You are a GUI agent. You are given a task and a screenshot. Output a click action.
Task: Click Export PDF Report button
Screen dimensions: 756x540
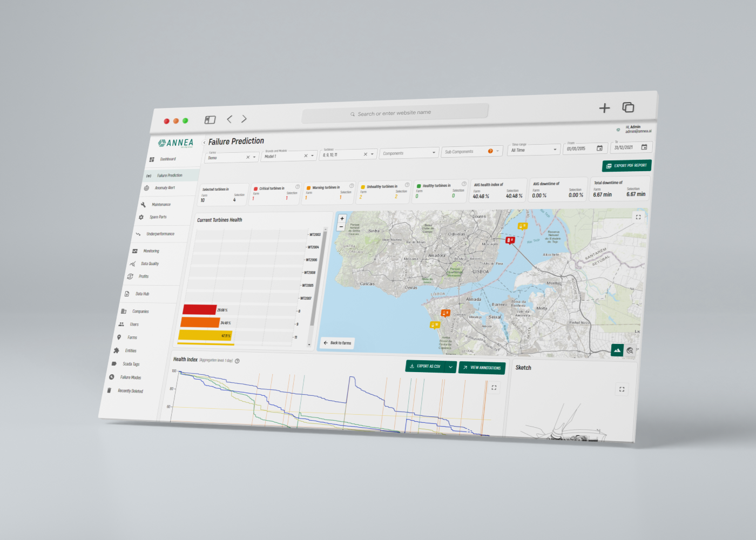626,166
